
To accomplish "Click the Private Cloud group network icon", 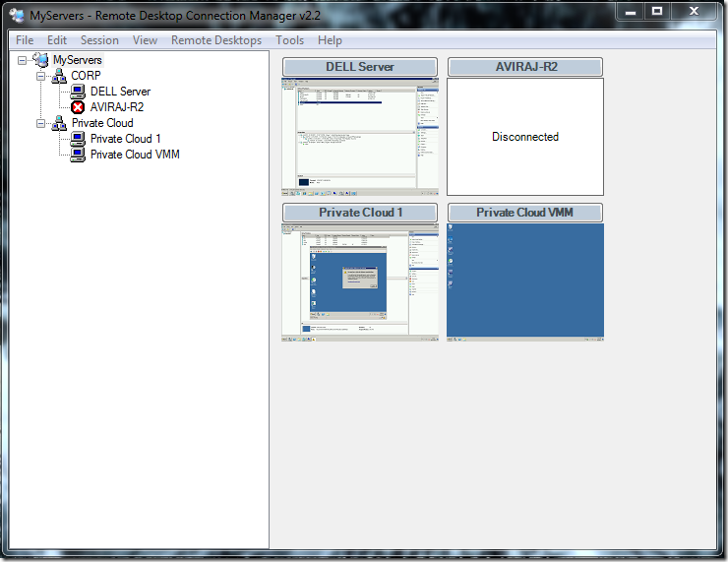I will (x=59, y=123).
